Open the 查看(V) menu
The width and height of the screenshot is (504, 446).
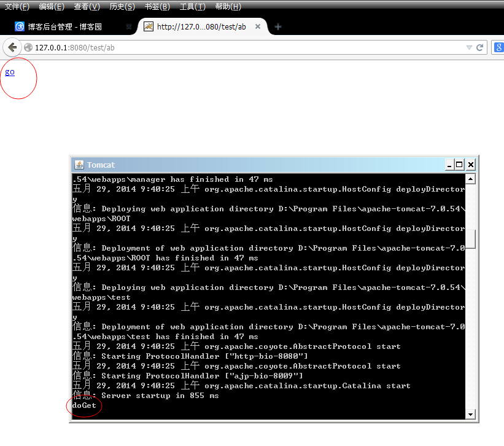(x=87, y=6)
